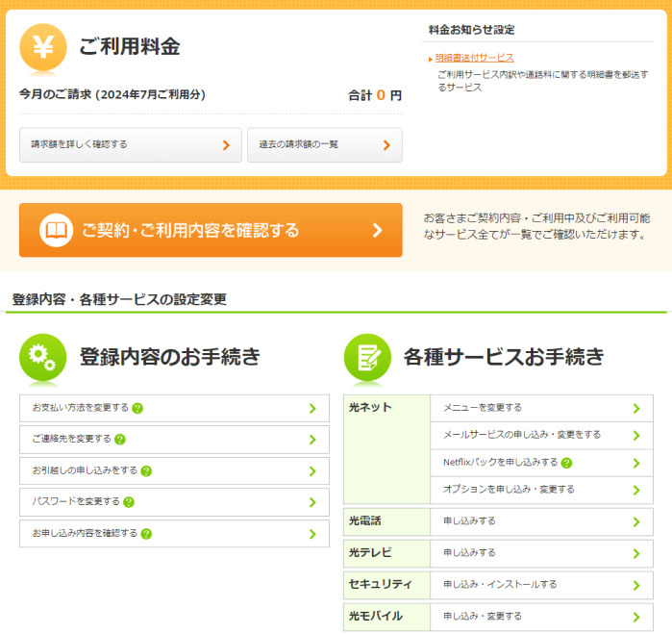Select メニューを変更する under 光ネット
The height and width of the screenshot is (634, 672).
coord(541,408)
